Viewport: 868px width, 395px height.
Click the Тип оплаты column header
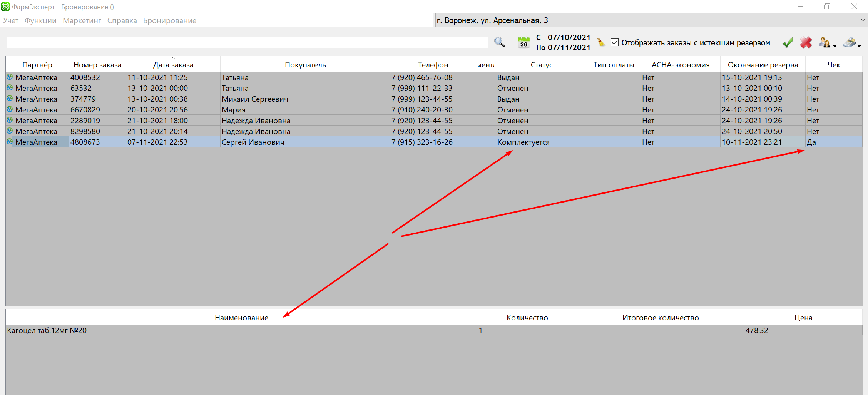point(614,65)
